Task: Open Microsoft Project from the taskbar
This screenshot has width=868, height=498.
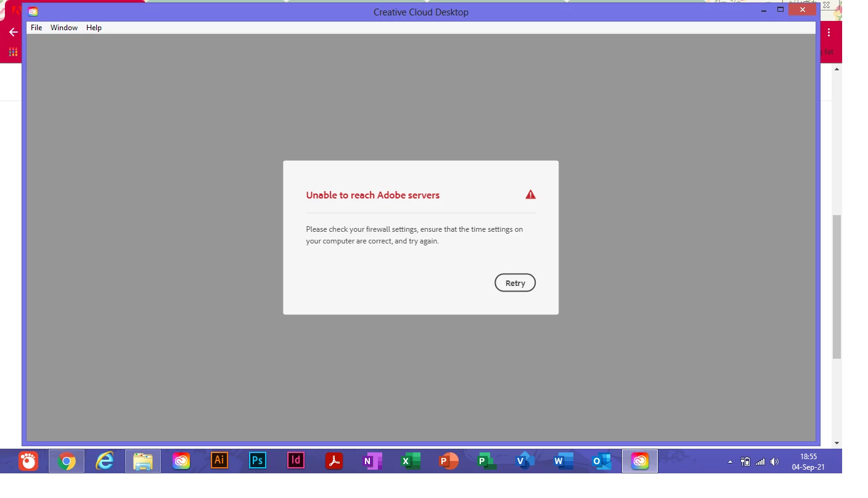Action: [487, 461]
